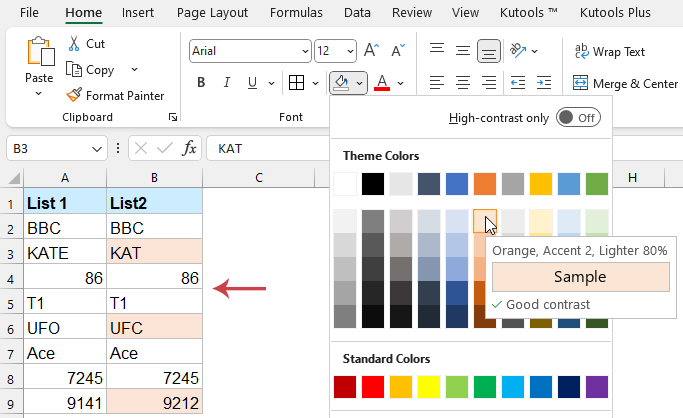Select Middle Align icon
The image size is (683, 418).
pyautogui.click(x=463, y=51)
